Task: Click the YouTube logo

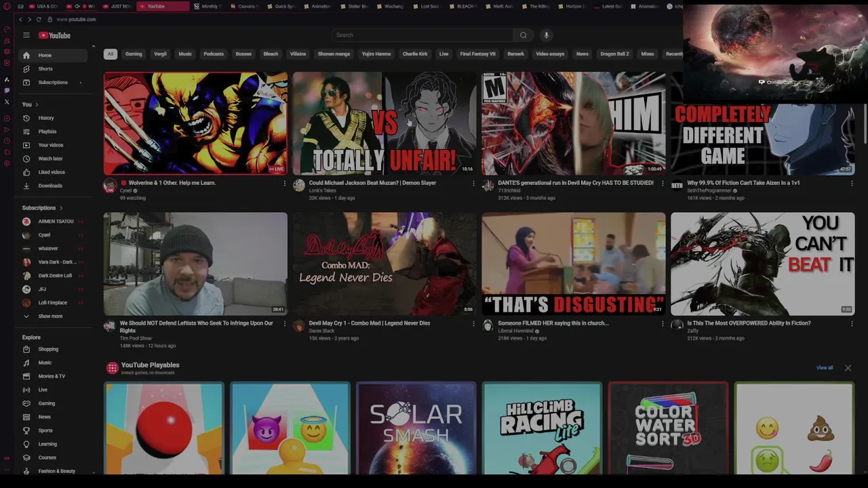Action: 54,35
